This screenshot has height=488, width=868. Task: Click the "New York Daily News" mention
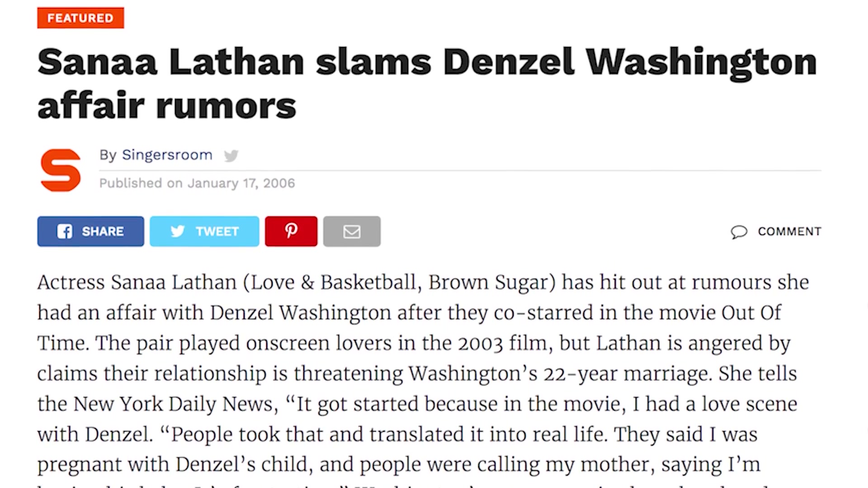[x=174, y=404]
